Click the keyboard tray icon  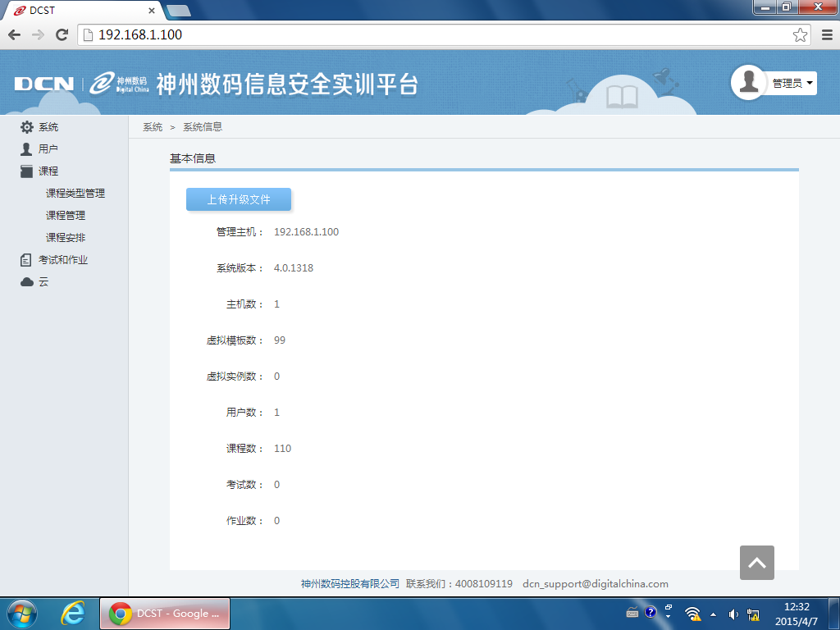(632, 612)
